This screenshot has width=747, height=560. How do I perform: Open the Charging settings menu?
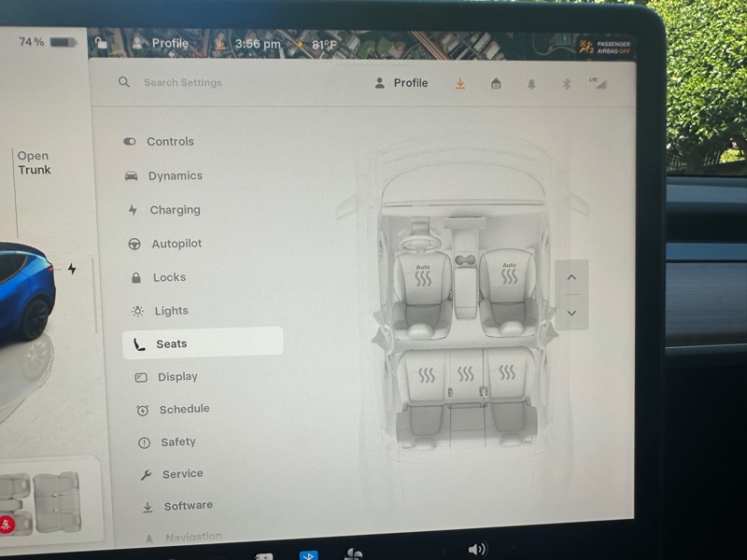coord(175,210)
